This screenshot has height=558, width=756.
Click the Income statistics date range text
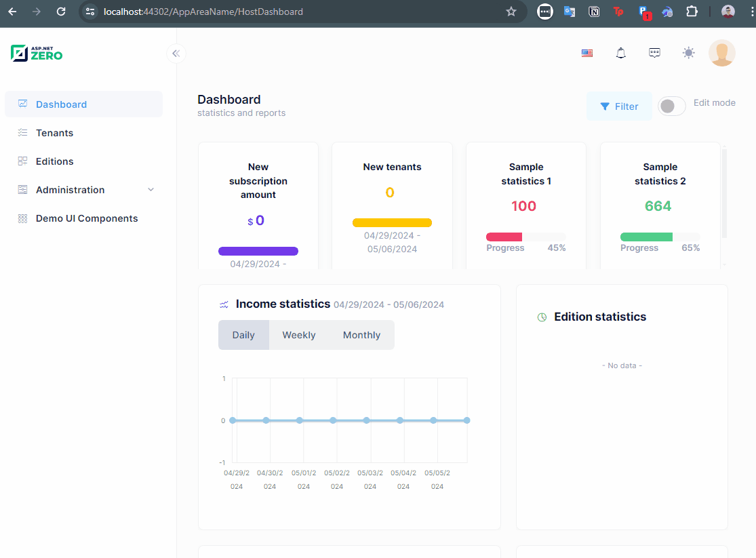coord(389,305)
